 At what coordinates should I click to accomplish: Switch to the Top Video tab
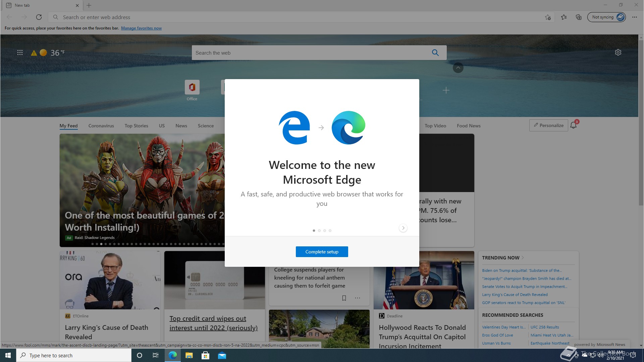coord(435,126)
